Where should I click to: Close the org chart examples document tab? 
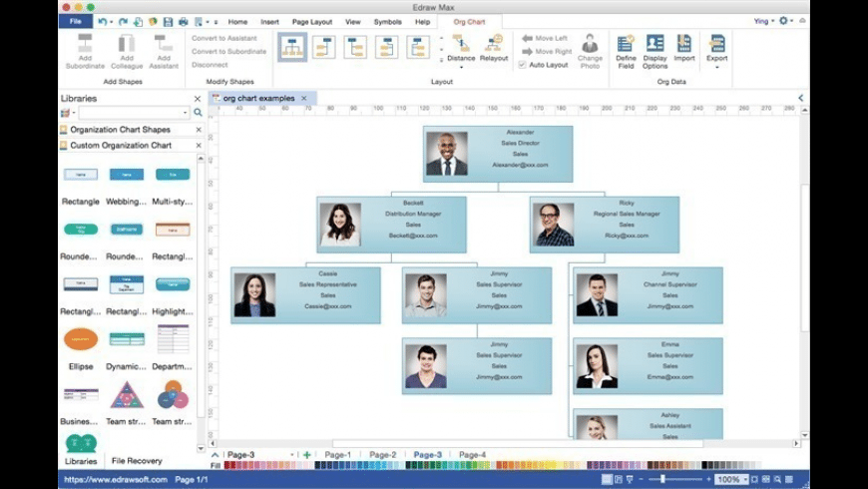tap(304, 98)
